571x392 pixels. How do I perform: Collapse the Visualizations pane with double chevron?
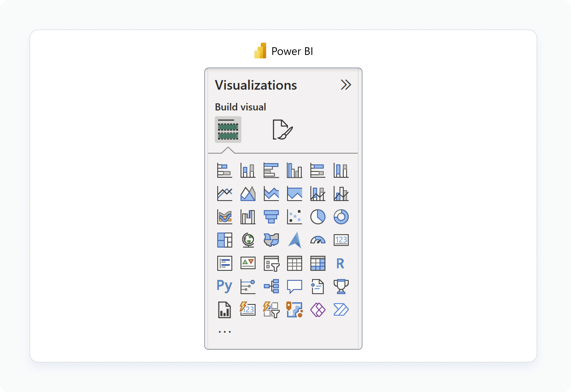(x=346, y=85)
